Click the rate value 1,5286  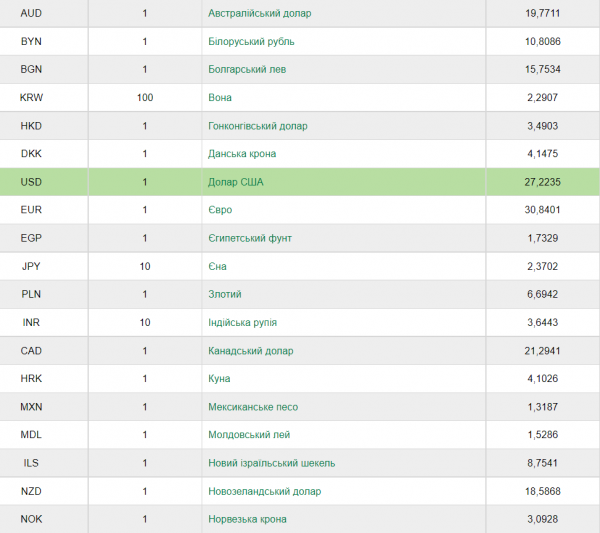click(x=542, y=435)
